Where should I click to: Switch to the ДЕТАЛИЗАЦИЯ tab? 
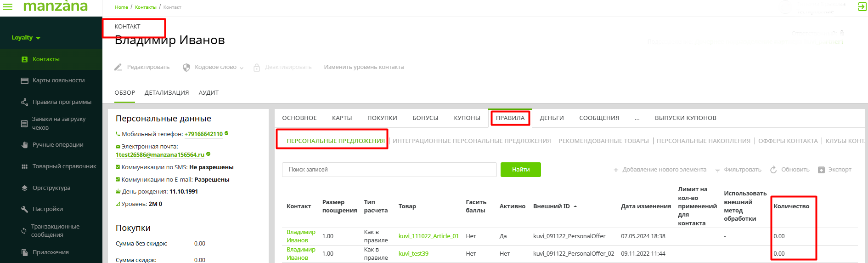tap(167, 93)
